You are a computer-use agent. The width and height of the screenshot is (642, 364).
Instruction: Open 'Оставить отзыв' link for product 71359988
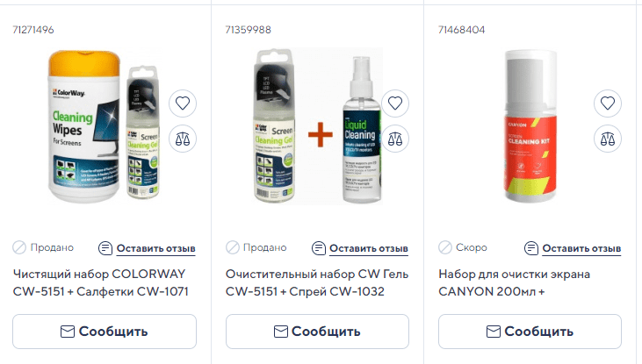coord(369,248)
